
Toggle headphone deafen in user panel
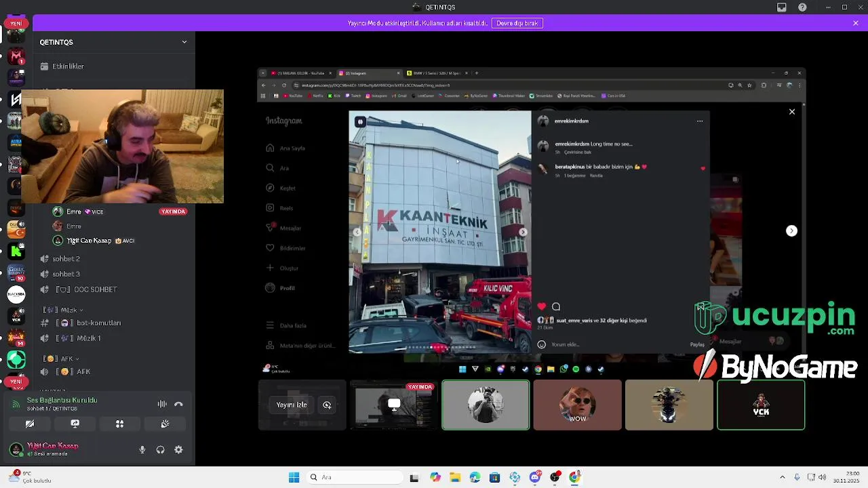tap(161, 449)
